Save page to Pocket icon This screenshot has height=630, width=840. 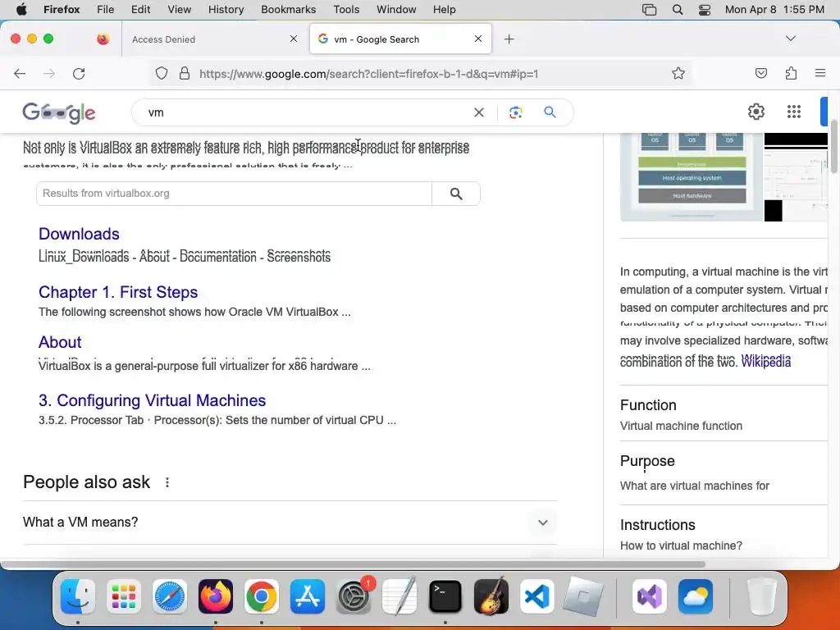(760, 73)
